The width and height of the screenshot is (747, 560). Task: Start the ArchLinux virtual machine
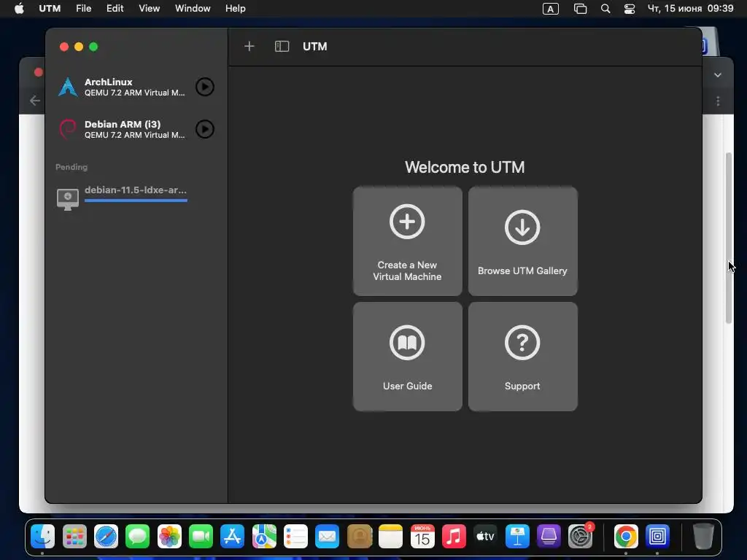pyautogui.click(x=205, y=87)
